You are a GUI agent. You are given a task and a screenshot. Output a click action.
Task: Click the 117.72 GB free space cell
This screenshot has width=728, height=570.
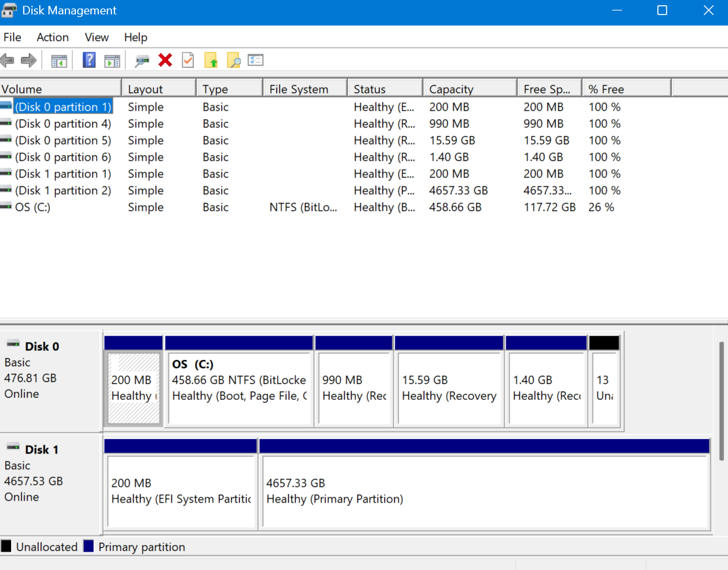(549, 207)
